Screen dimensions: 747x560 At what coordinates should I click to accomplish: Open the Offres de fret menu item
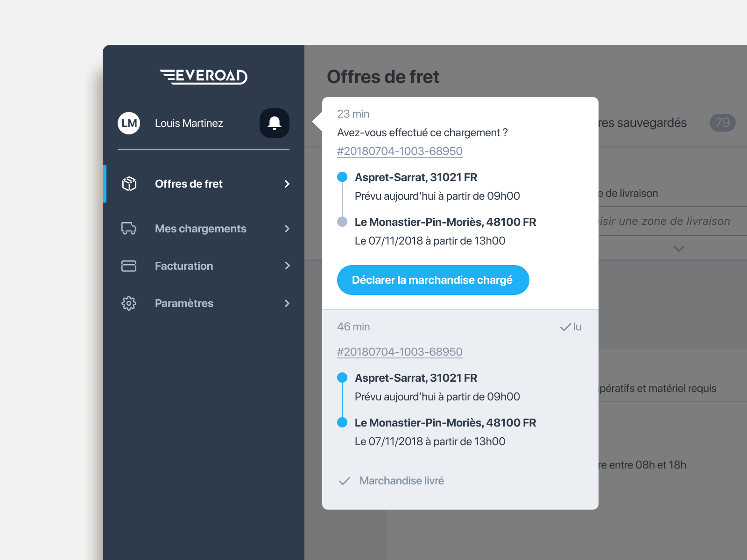coord(189,184)
